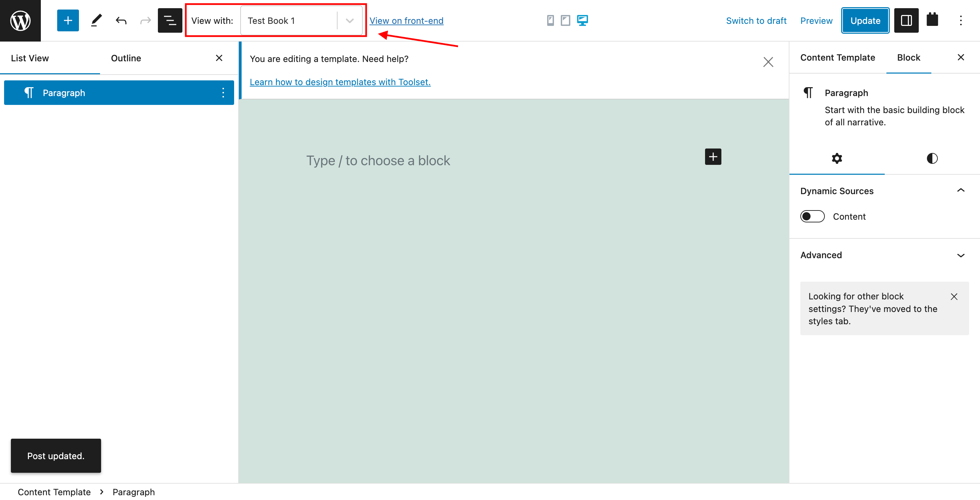Image resolution: width=980 pixels, height=500 pixels.
Task: Click the Update button
Action: click(x=865, y=20)
